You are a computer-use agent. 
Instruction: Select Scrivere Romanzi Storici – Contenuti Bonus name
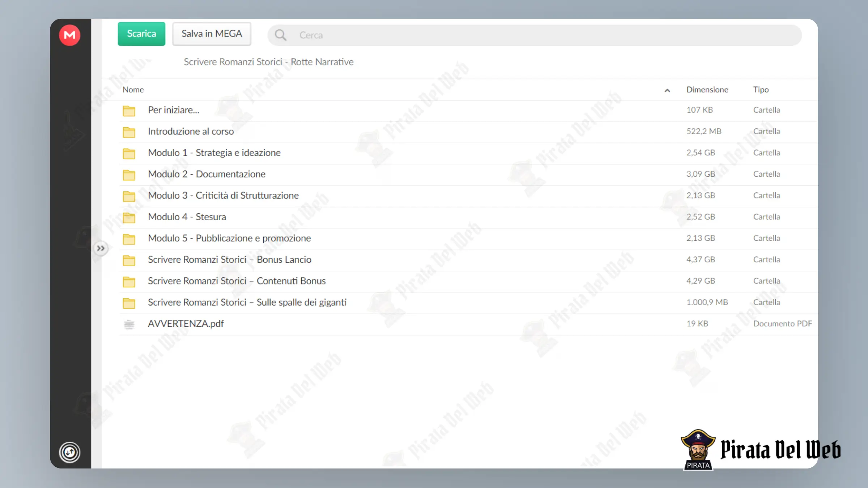coord(237,281)
